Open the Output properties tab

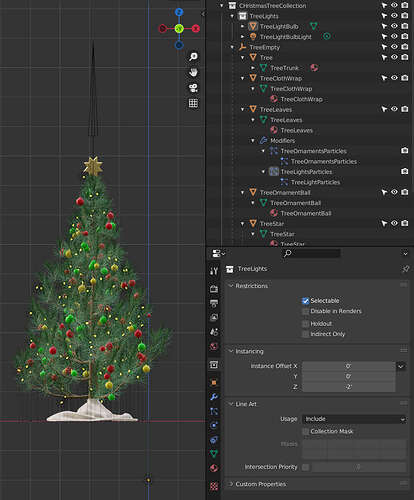(214, 303)
